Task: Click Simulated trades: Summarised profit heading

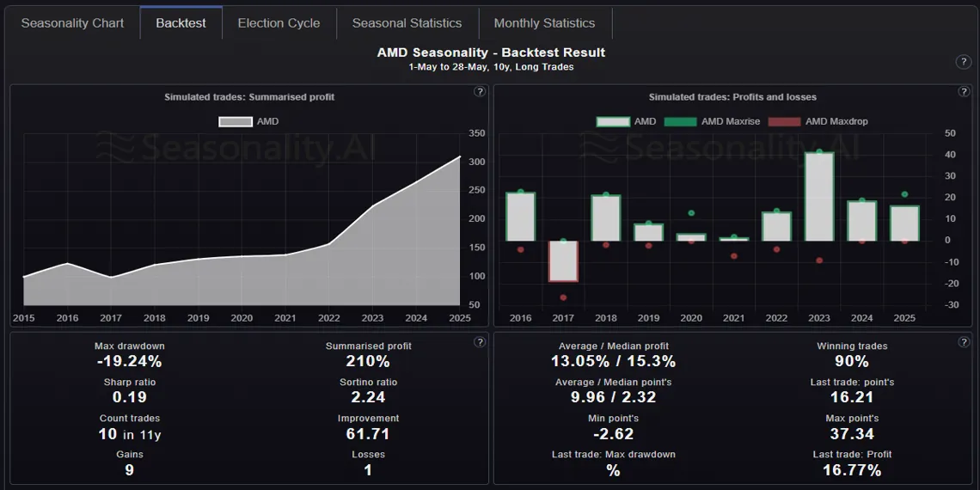Action: click(249, 97)
